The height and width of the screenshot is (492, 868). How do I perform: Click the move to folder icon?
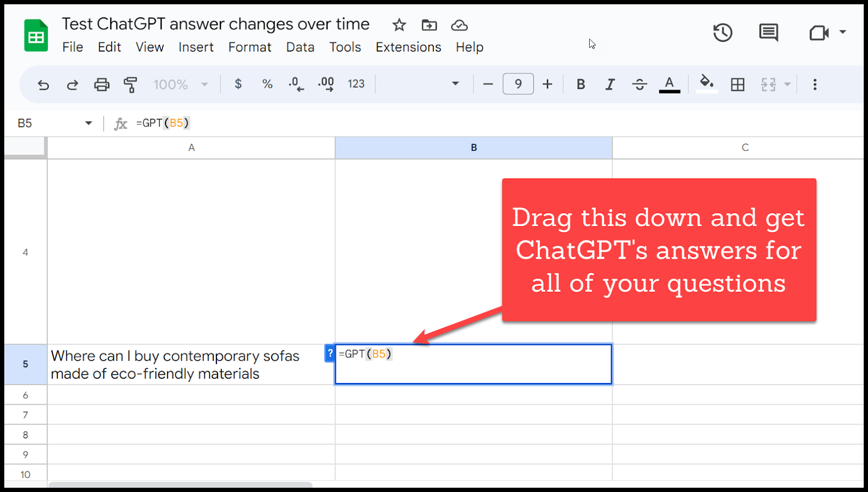pos(429,25)
